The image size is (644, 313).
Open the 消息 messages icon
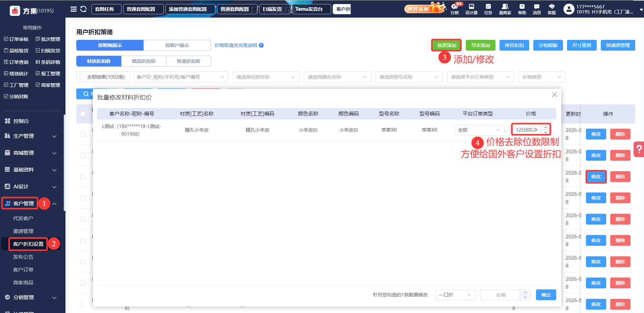pos(537,9)
